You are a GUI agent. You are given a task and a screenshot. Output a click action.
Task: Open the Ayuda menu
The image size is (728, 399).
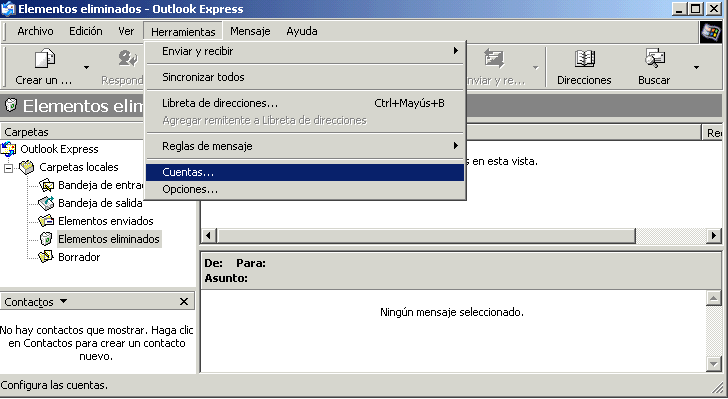tap(302, 31)
